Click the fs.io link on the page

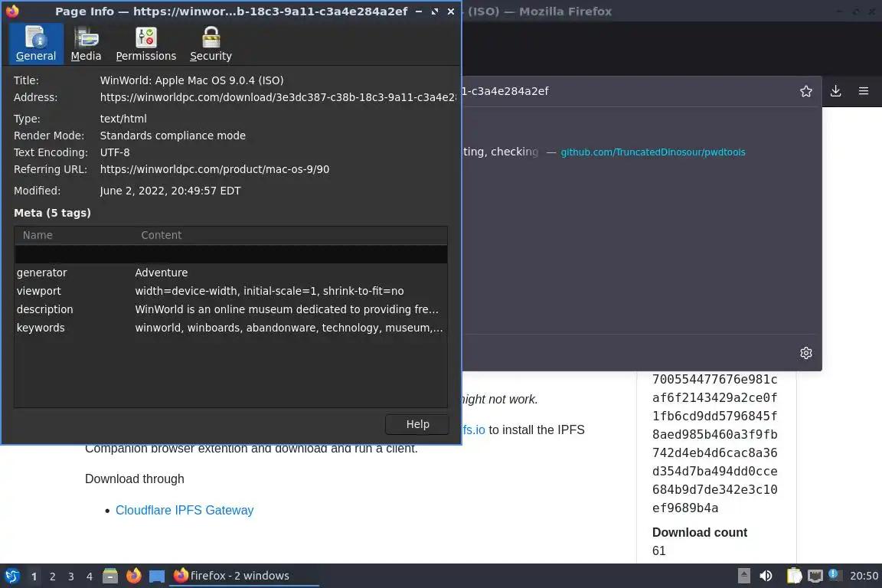pyautogui.click(x=474, y=430)
